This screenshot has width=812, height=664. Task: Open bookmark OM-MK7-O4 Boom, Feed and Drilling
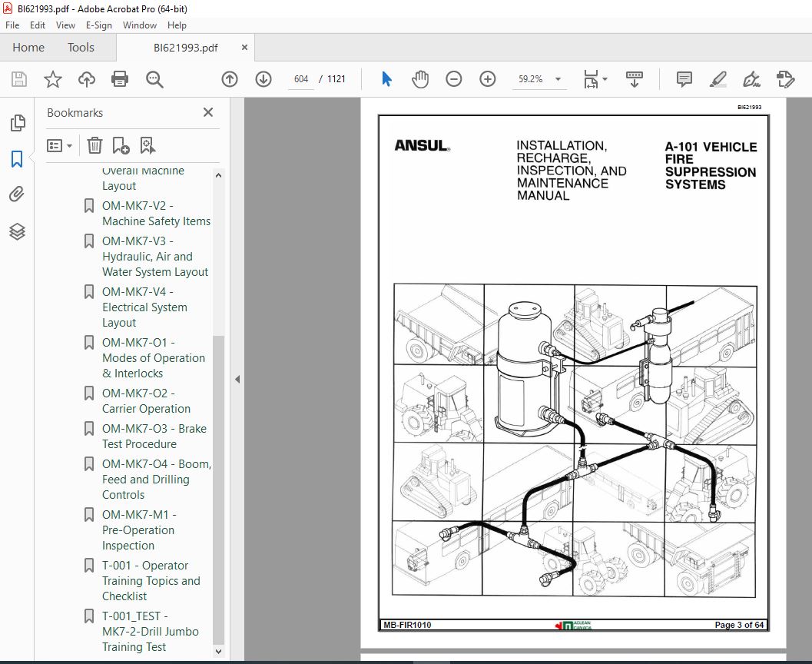[156, 479]
